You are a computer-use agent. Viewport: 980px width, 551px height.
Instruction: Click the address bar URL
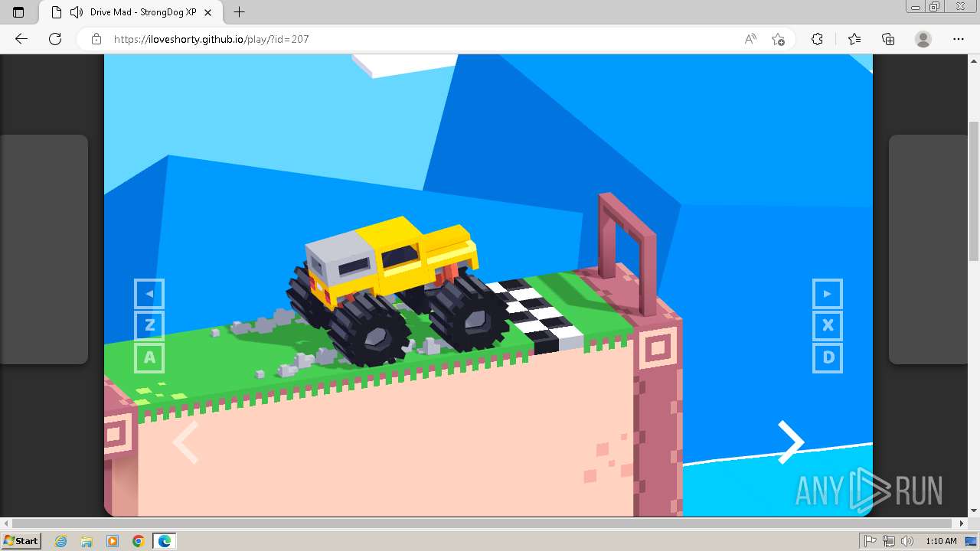(x=211, y=39)
